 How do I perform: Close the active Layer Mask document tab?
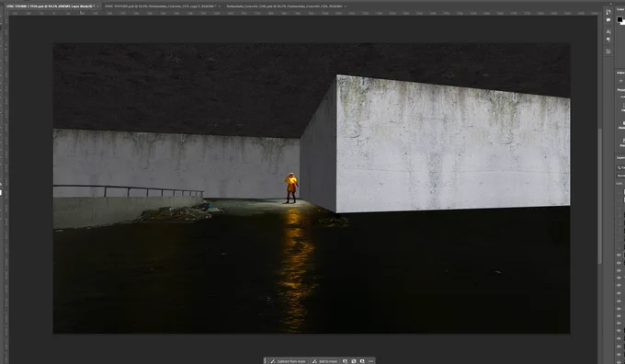pyautogui.click(x=97, y=6)
